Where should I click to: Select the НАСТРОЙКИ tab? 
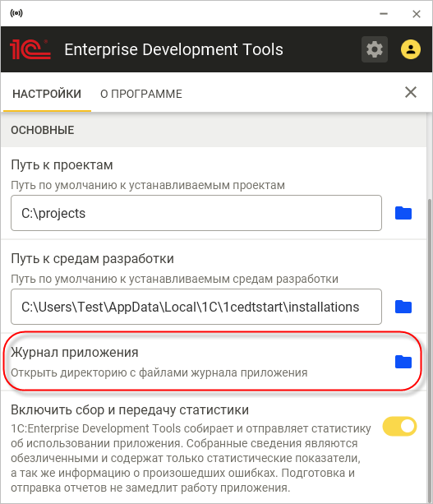(x=47, y=94)
